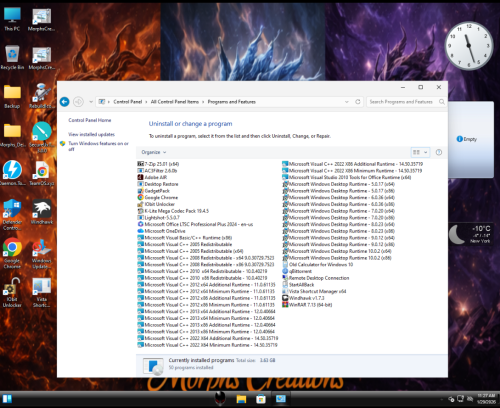The image size is (500, 408).
Task: Open the Recycle Bin desktop icon
Action: [x=12, y=57]
